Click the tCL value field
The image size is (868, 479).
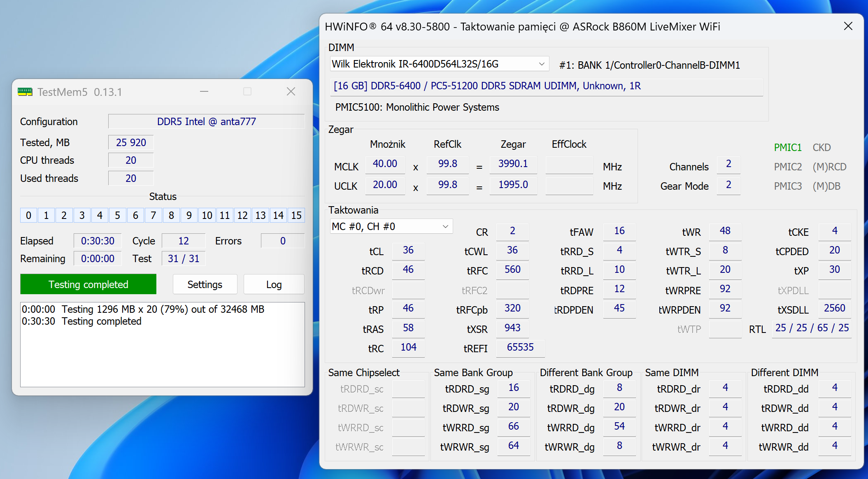(x=408, y=250)
